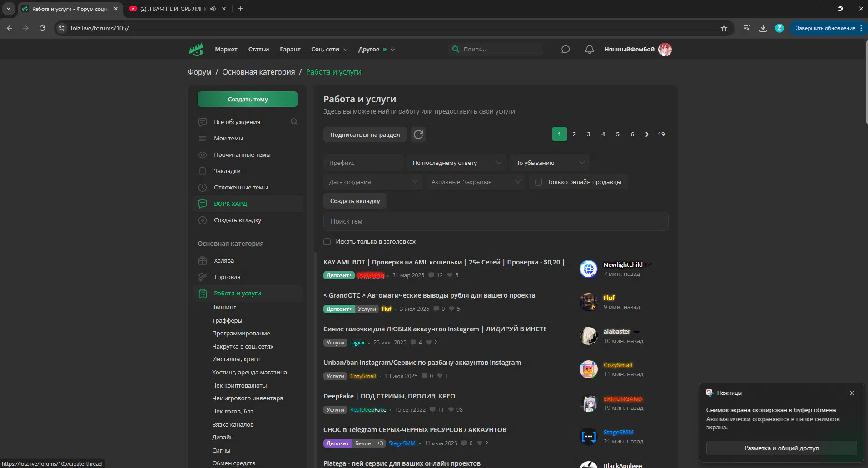Click the Форум breadcrumb link

[x=199, y=72]
